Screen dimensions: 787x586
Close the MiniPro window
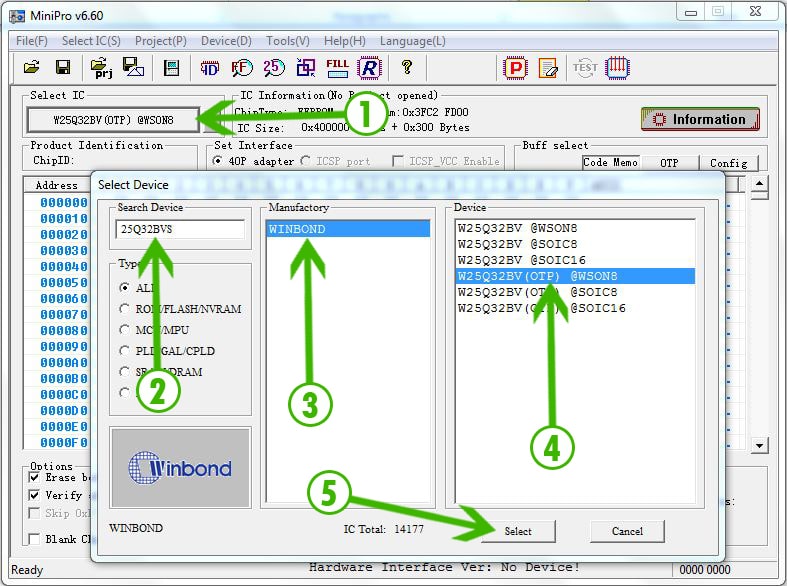click(x=755, y=12)
